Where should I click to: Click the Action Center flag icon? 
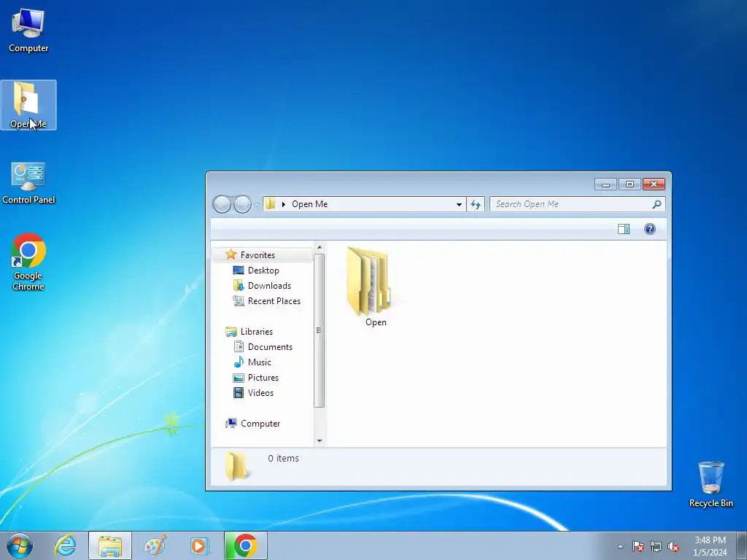pos(638,546)
